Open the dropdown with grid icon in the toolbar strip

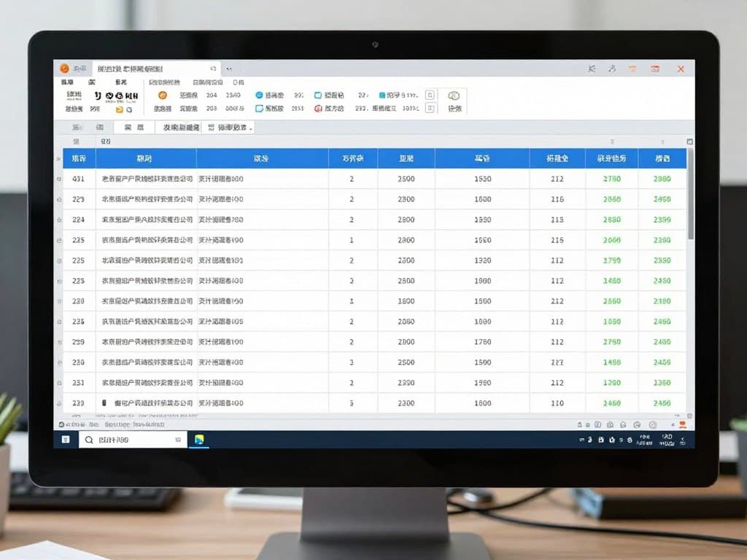coord(230,128)
